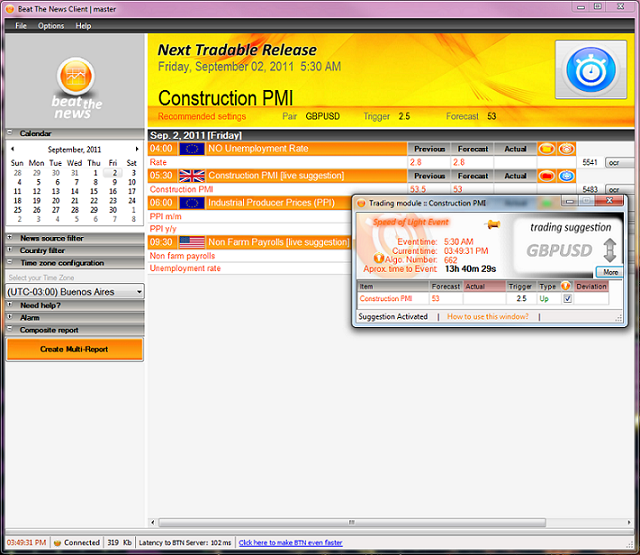Expand the Need help? panel
The image size is (640, 555).
click(10, 304)
